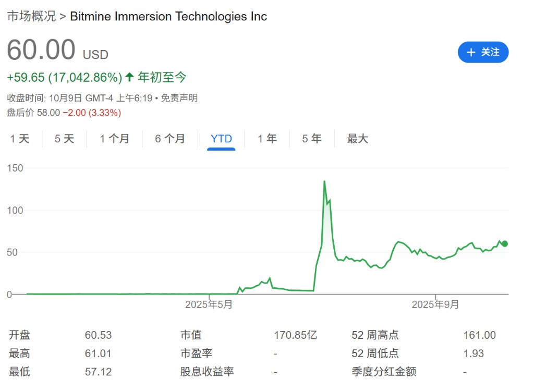Click the 市值 value 170.85亿
The width and height of the screenshot is (534, 392).
pyautogui.click(x=295, y=335)
